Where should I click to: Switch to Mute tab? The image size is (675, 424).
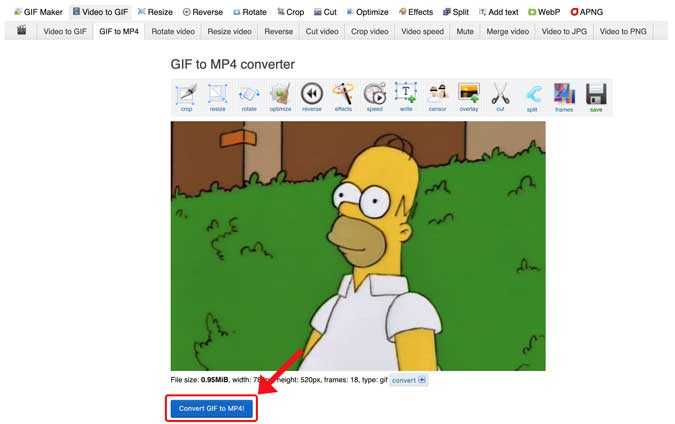pyautogui.click(x=465, y=31)
